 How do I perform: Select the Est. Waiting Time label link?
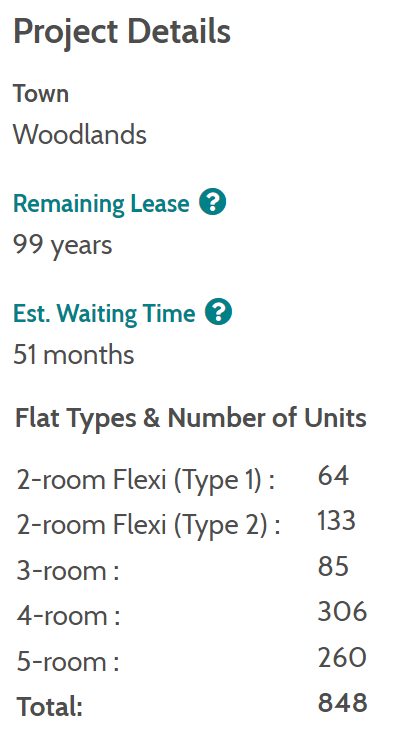[104, 314]
